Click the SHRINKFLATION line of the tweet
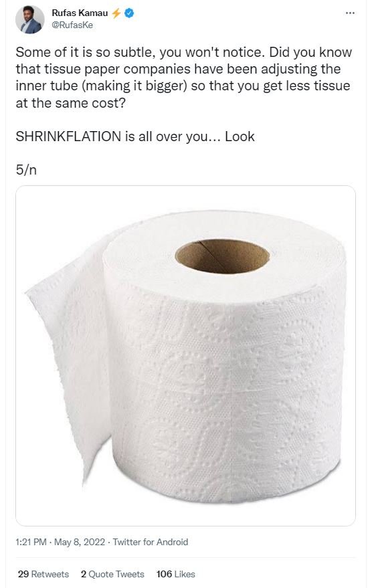Viewport: 378px width, 588px height. (x=135, y=136)
